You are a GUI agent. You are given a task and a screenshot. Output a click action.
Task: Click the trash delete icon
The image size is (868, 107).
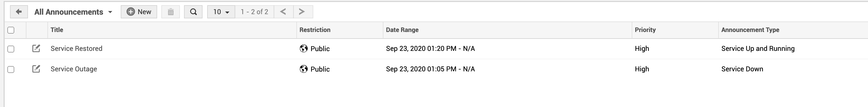point(171,12)
